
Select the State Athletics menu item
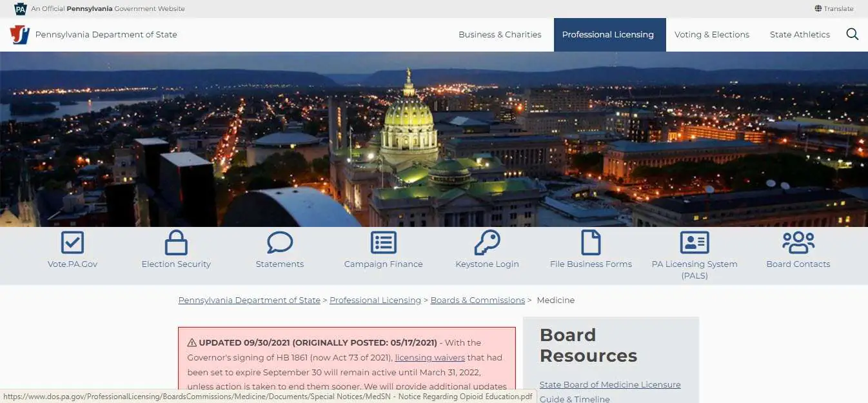click(800, 35)
